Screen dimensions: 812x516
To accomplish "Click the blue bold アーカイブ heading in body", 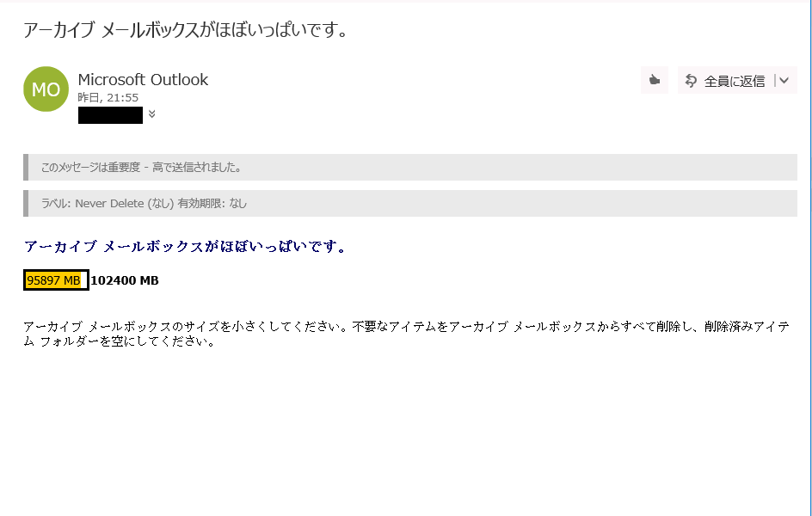I will tap(185, 246).
